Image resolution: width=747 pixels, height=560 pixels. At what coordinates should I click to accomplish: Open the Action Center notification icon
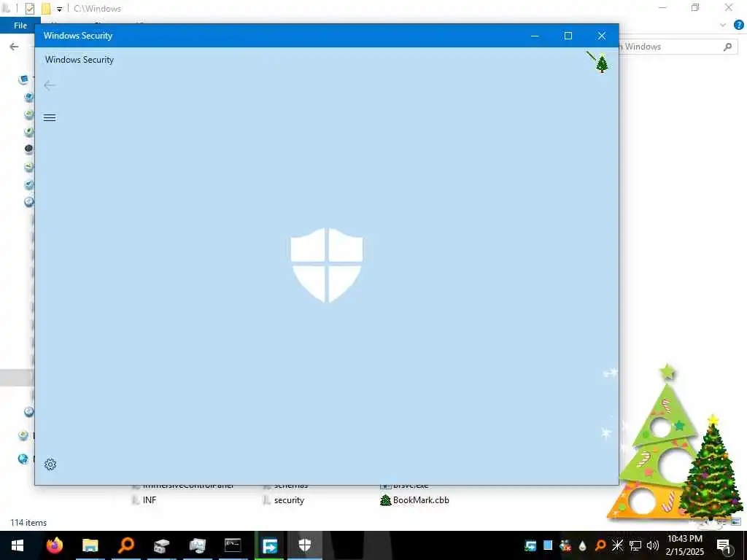point(724,545)
